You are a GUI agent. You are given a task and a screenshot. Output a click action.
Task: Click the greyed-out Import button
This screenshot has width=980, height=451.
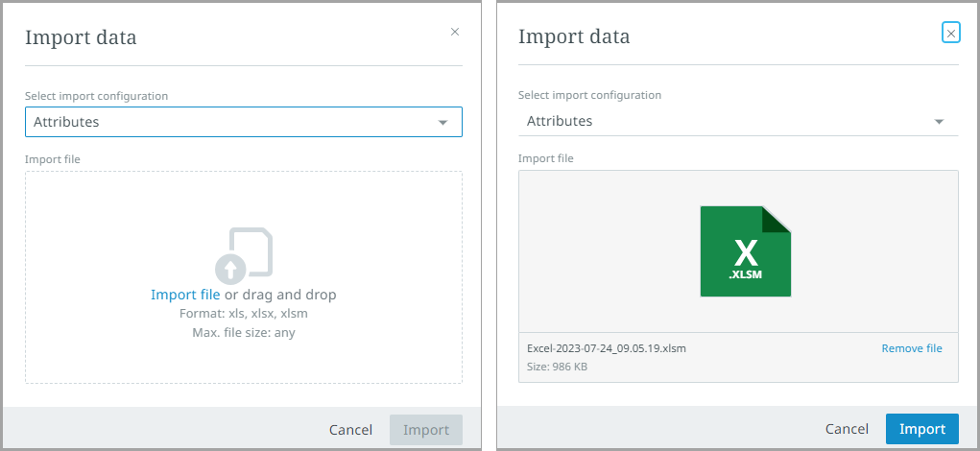(425, 430)
